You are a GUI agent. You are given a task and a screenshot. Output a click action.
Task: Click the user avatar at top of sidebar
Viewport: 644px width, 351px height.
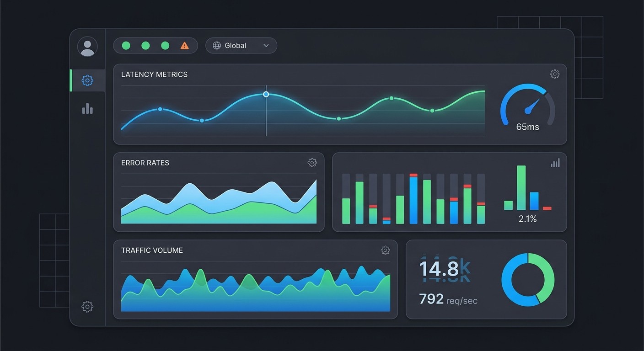87,47
